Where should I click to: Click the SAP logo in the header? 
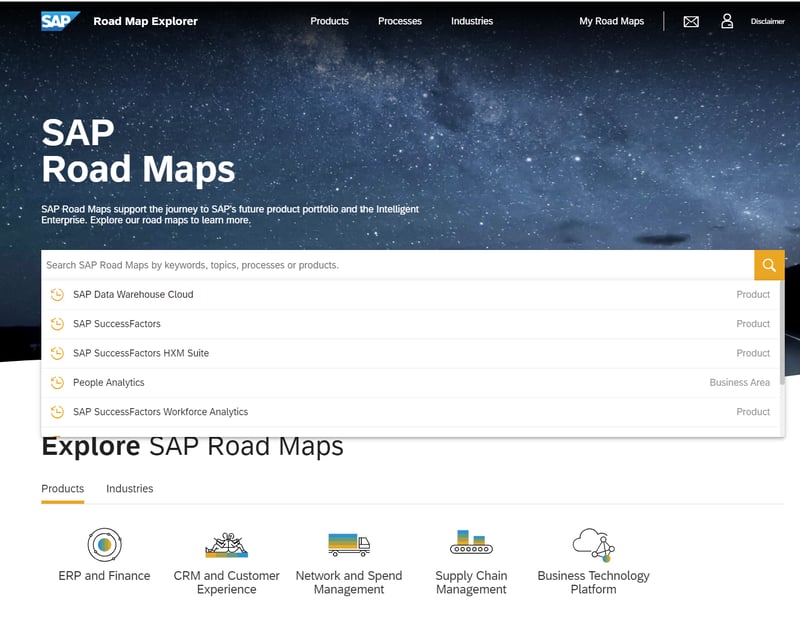pyautogui.click(x=60, y=21)
